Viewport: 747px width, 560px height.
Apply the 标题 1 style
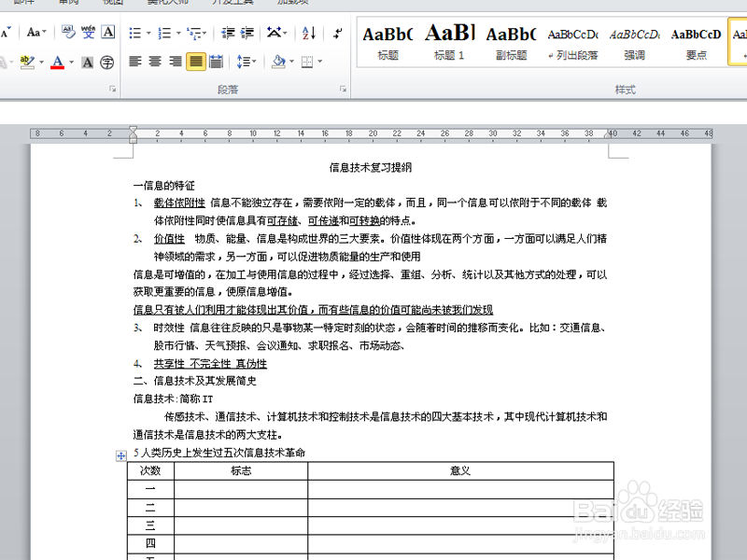coord(449,43)
